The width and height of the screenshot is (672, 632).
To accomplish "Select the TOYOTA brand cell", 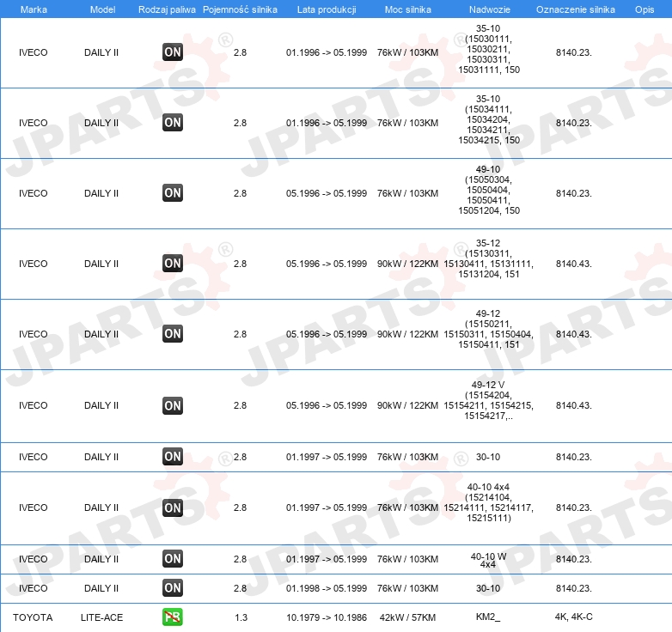I will [33, 617].
